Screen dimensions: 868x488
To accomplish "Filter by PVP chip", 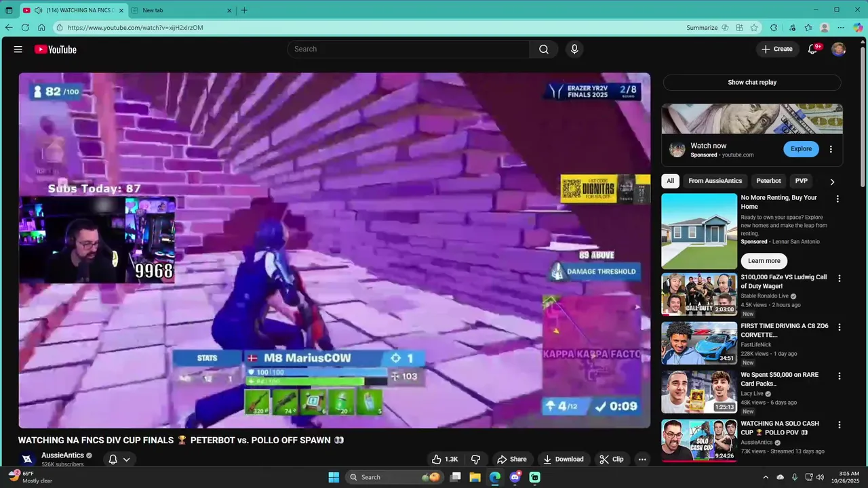I will tap(802, 181).
